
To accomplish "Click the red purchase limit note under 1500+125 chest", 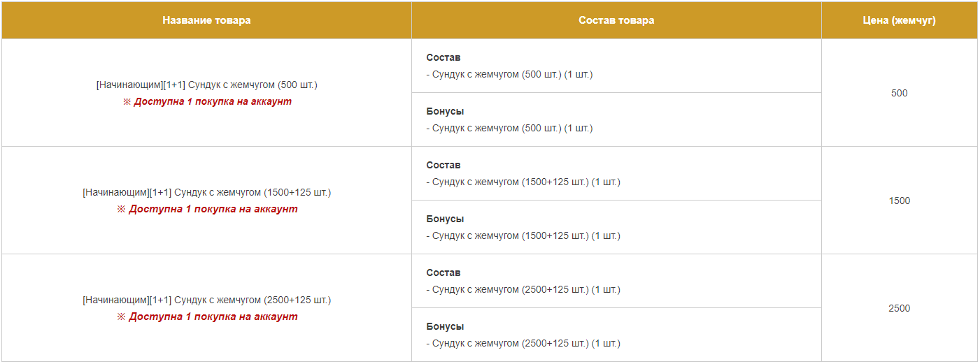I will [x=207, y=209].
